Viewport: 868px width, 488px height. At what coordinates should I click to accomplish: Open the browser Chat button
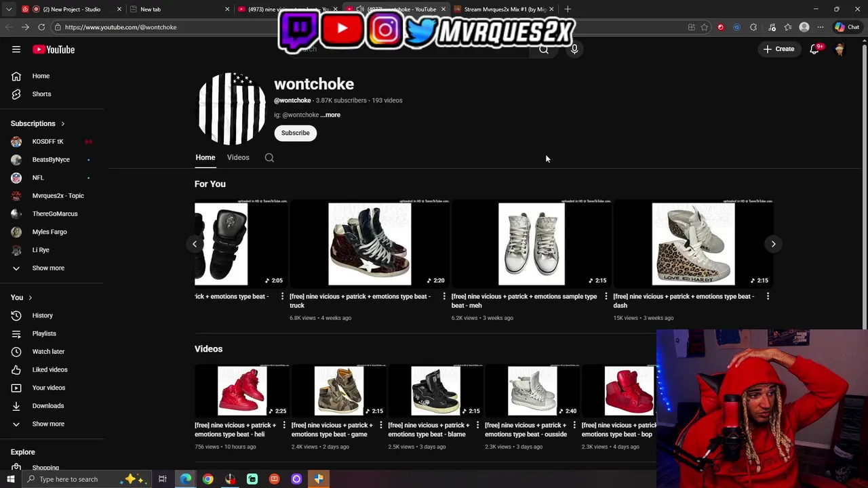[847, 27]
